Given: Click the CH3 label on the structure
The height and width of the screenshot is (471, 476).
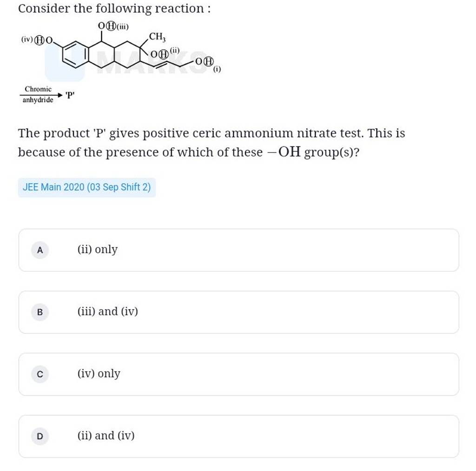Looking at the screenshot, I should 156,36.
